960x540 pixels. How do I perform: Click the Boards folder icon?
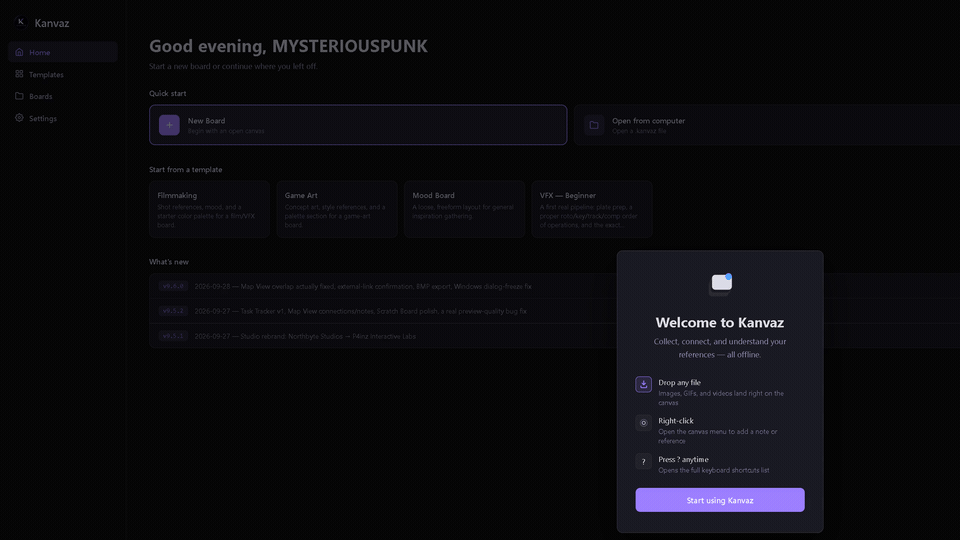coord(19,96)
